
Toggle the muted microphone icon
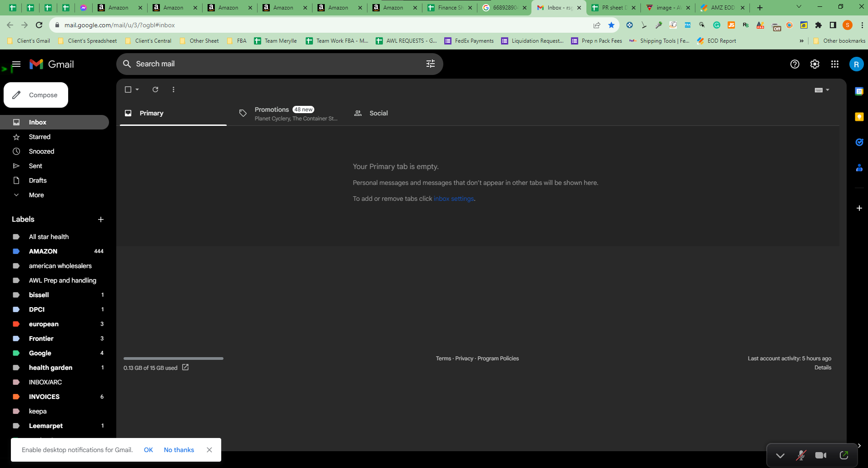point(801,455)
